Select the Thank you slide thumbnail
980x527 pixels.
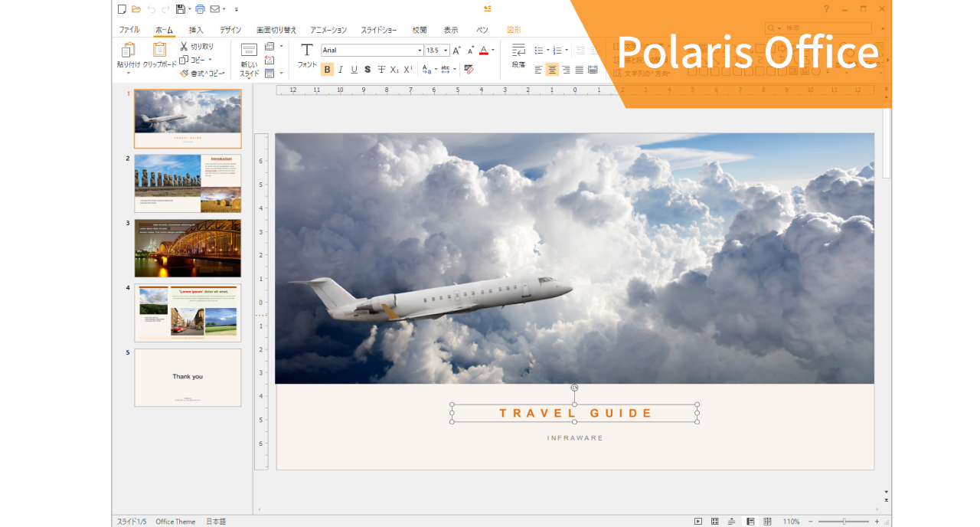click(188, 378)
